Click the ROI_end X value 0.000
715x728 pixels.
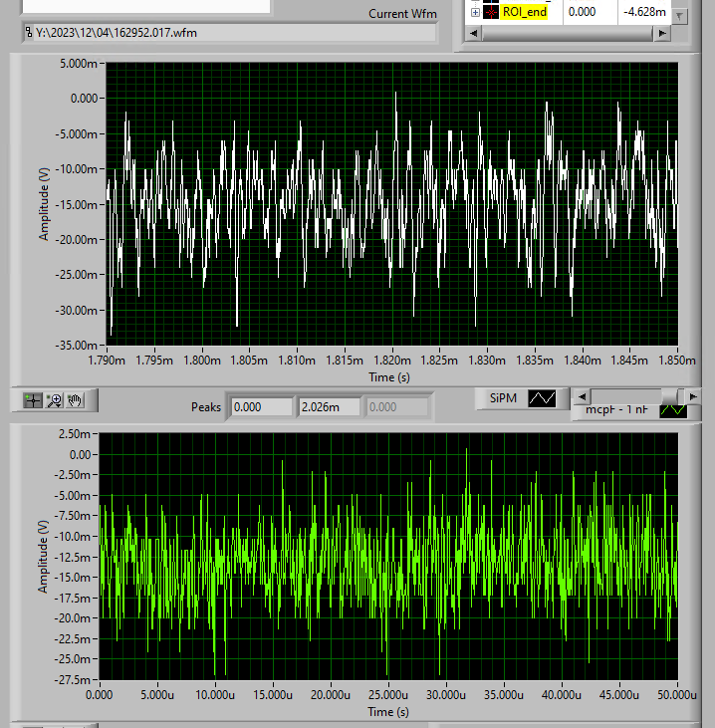[x=582, y=12]
